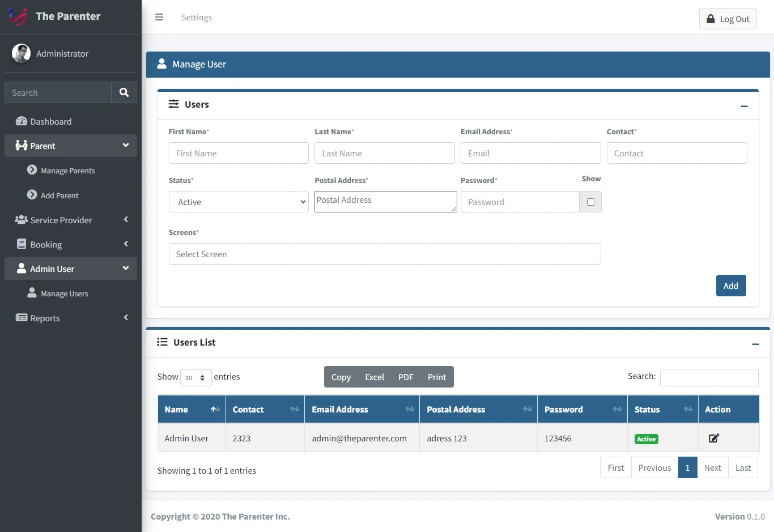Click the Administrator avatar picture
This screenshot has height=532, width=774.
22,53
